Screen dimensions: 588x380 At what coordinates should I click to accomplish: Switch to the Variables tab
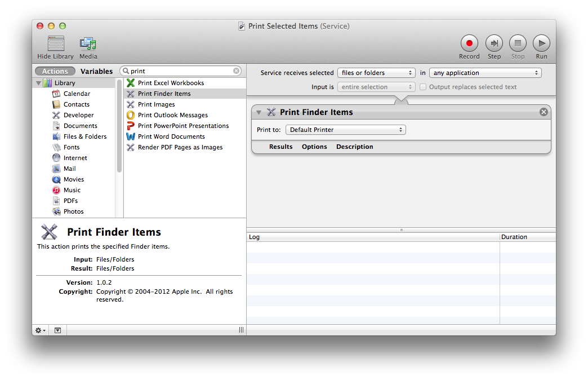click(x=96, y=71)
